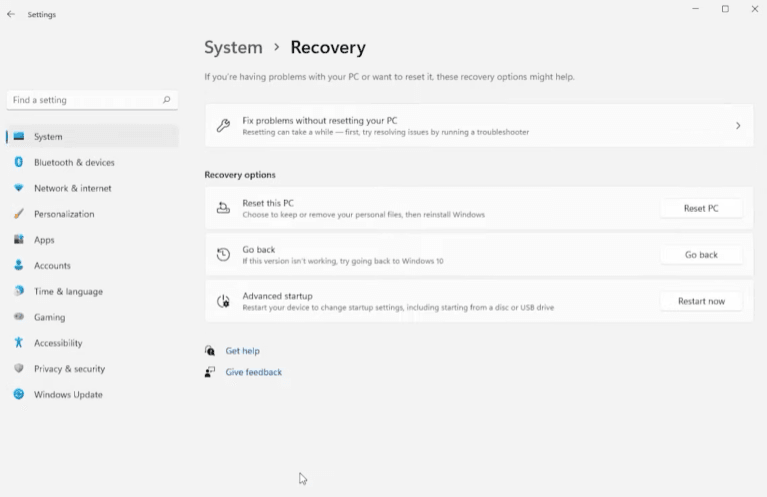Image resolution: width=767 pixels, height=497 pixels.
Task: Close the Settings window
Action: pos(754,9)
